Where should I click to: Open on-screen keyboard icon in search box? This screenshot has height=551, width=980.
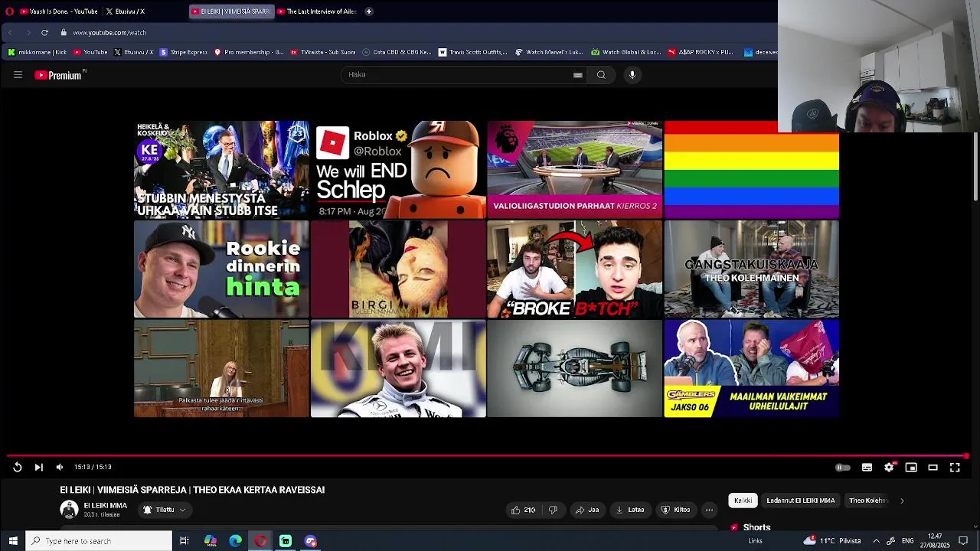point(578,75)
